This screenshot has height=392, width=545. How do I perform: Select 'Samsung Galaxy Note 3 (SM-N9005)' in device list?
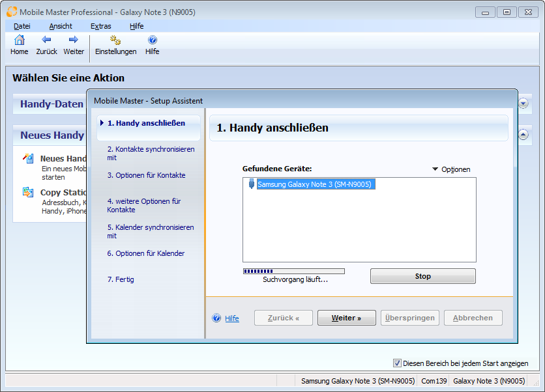316,184
